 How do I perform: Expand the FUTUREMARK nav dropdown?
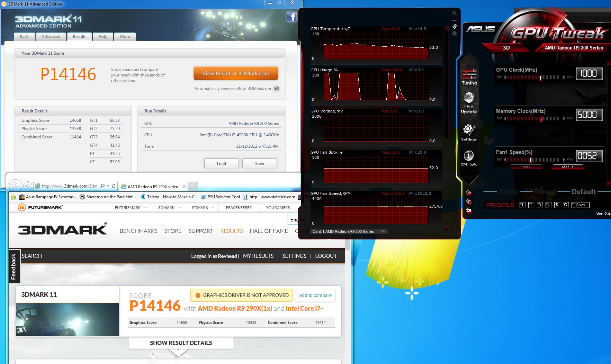(146, 208)
